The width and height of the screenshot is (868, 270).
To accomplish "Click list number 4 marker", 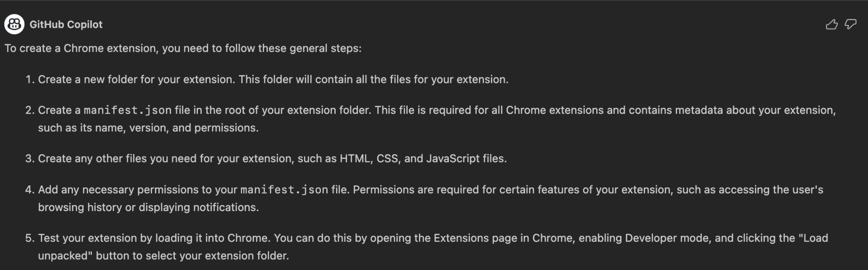I will [x=30, y=190].
